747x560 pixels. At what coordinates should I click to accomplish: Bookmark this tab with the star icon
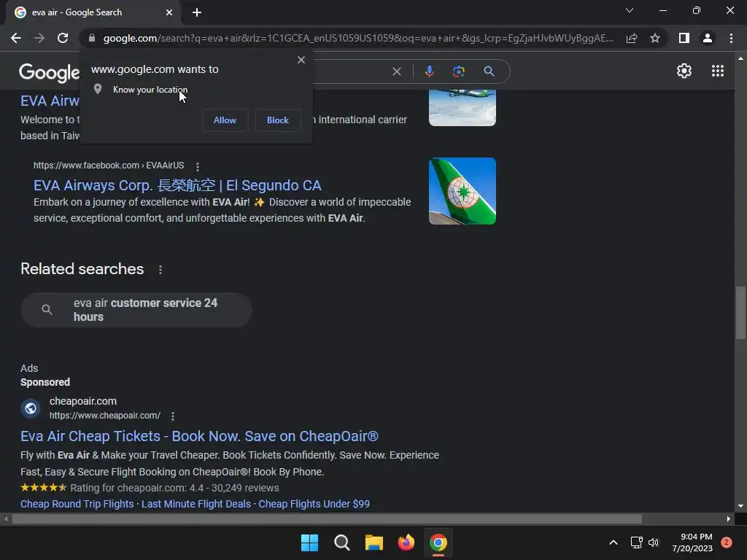click(x=655, y=38)
